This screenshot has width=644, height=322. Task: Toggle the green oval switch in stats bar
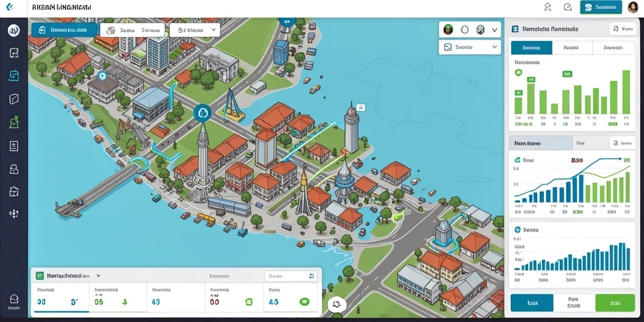pos(304,302)
